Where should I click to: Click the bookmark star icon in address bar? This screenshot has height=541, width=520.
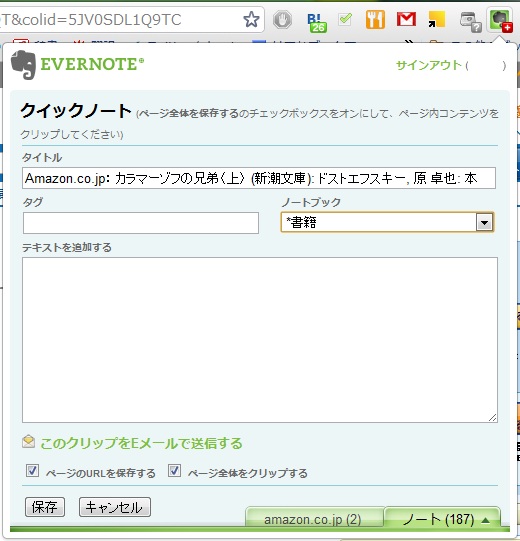pyautogui.click(x=251, y=19)
